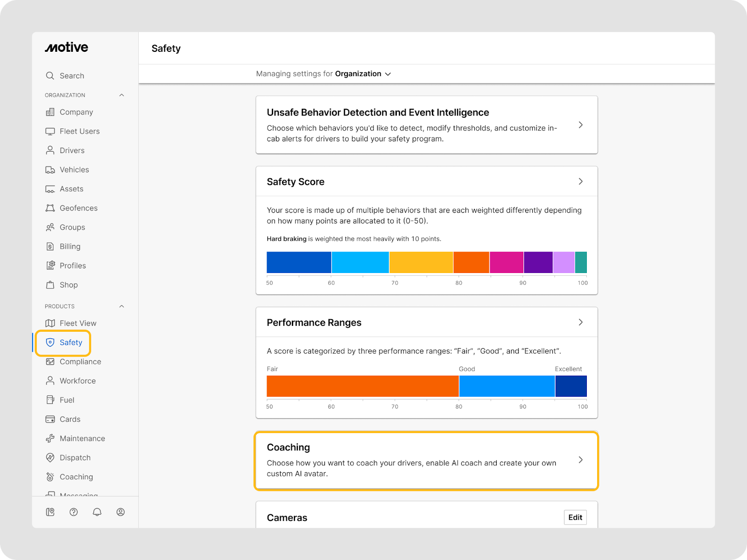Open Performance Ranges via its chevron
This screenshot has height=560, width=747.
pyautogui.click(x=580, y=322)
